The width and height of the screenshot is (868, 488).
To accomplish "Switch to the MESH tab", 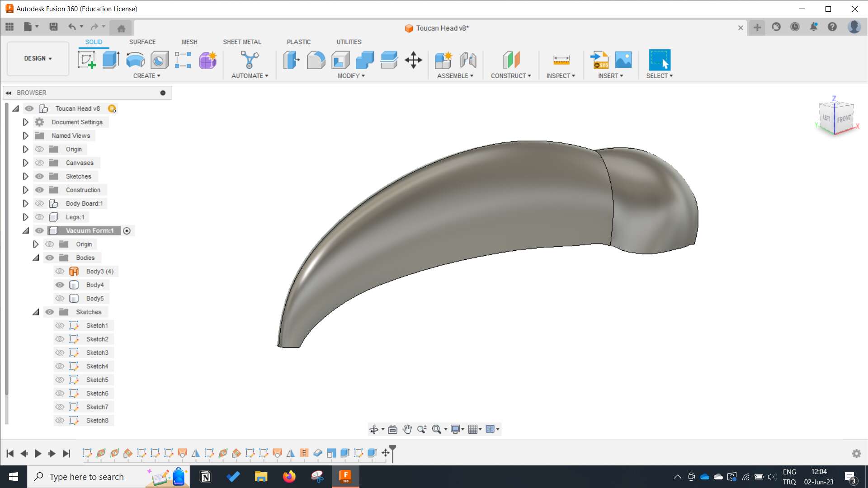I will 189,42.
